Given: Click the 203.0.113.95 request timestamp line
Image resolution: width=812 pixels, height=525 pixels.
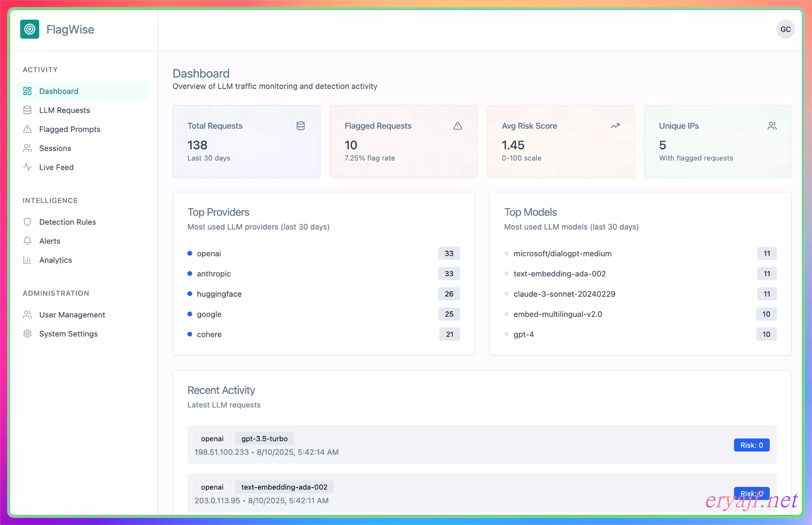Looking at the screenshot, I should click(262, 500).
